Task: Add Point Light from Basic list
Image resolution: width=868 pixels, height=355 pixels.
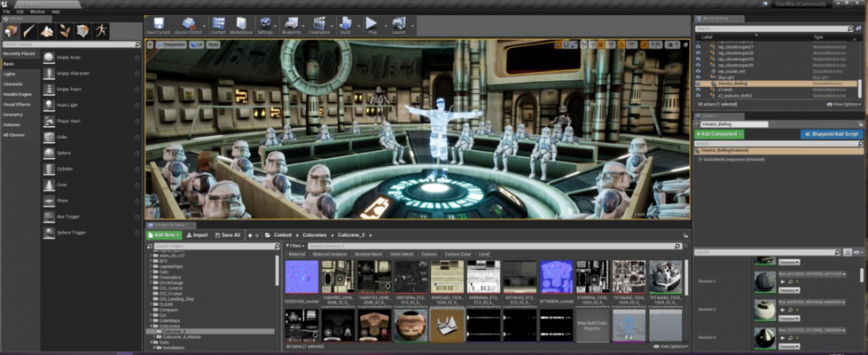Action: click(91, 106)
